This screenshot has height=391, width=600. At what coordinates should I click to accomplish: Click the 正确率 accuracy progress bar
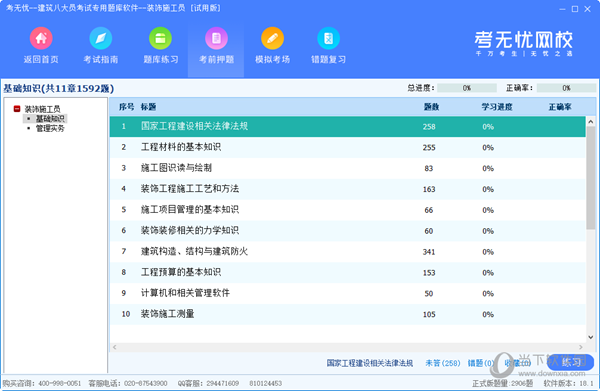coord(566,88)
